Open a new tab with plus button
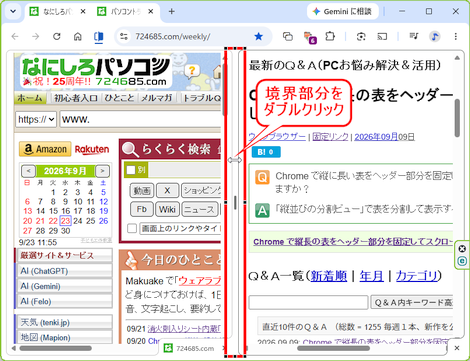This screenshot has width=470, height=361. click(172, 12)
